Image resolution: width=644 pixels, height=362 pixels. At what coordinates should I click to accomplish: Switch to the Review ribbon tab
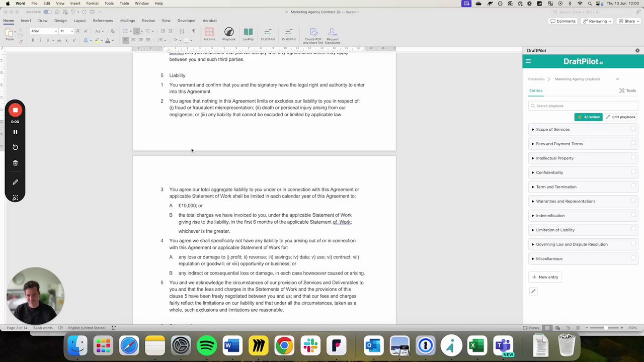click(148, 21)
